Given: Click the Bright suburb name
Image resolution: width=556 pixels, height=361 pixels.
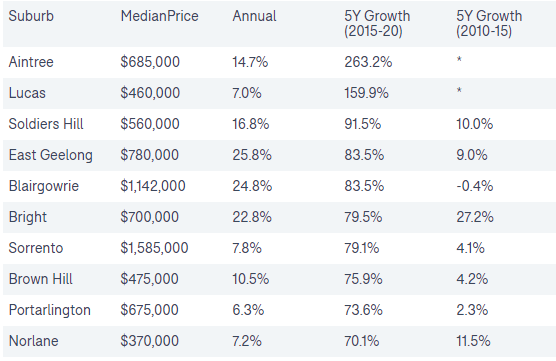Looking at the screenshot, I should (28, 217).
